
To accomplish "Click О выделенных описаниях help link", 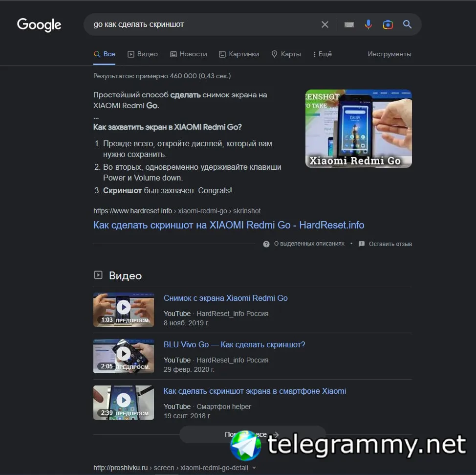I will tap(309, 244).
